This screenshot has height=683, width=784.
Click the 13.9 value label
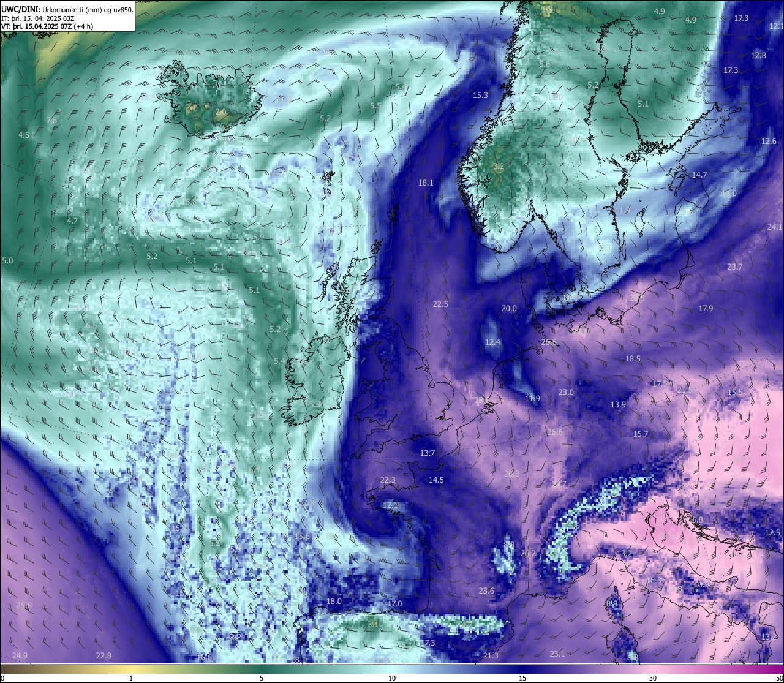tap(618, 404)
